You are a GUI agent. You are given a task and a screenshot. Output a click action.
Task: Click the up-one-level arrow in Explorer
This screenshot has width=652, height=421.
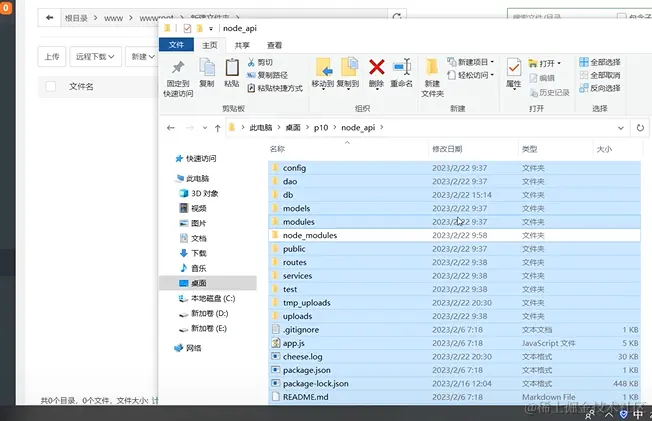pyautogui.click(x=217, y=128)
